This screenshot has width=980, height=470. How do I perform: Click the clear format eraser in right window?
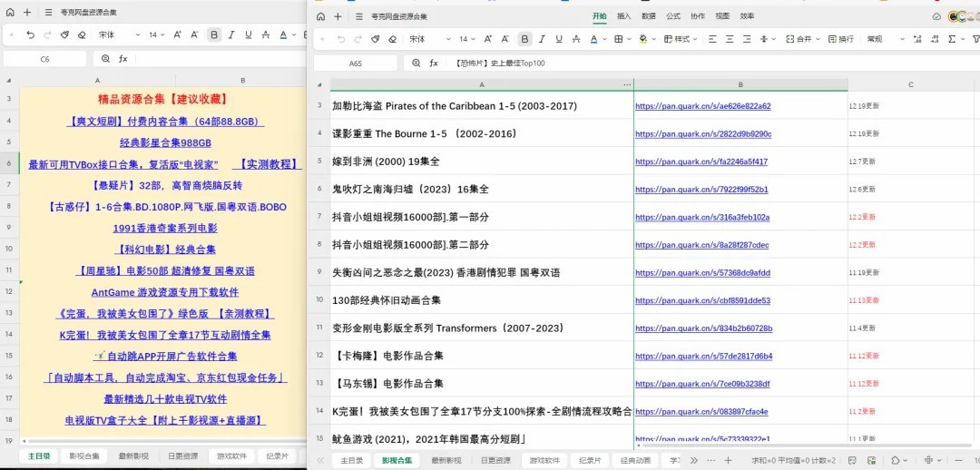click(x=392, y=39)
